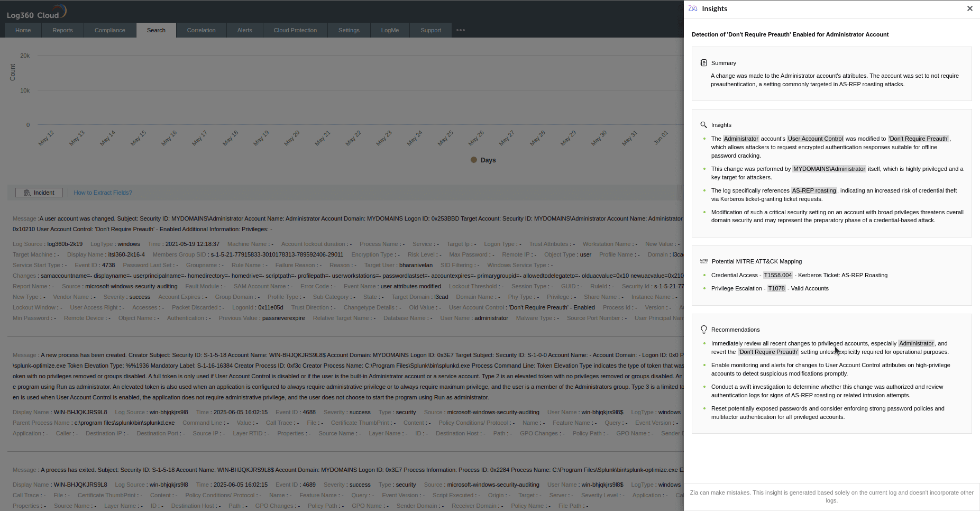980x511 pixels.
Task: Click the highlighted User Account Control term
Action: point(816,139)
